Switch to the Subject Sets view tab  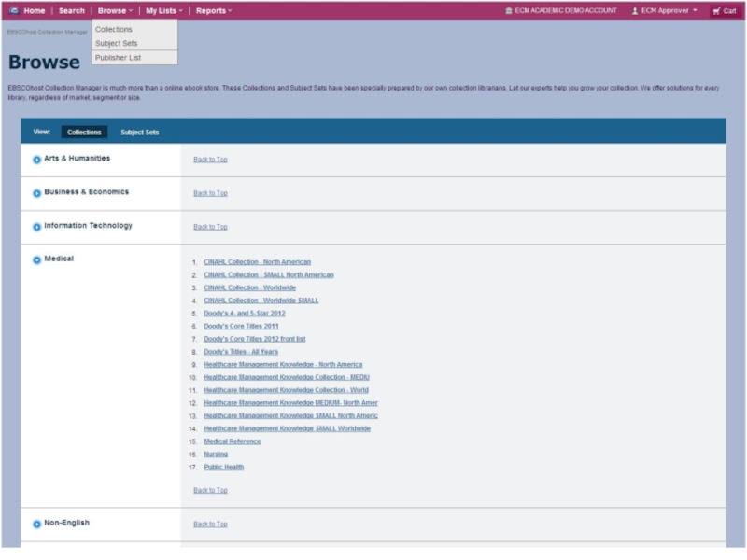point(139,133)
